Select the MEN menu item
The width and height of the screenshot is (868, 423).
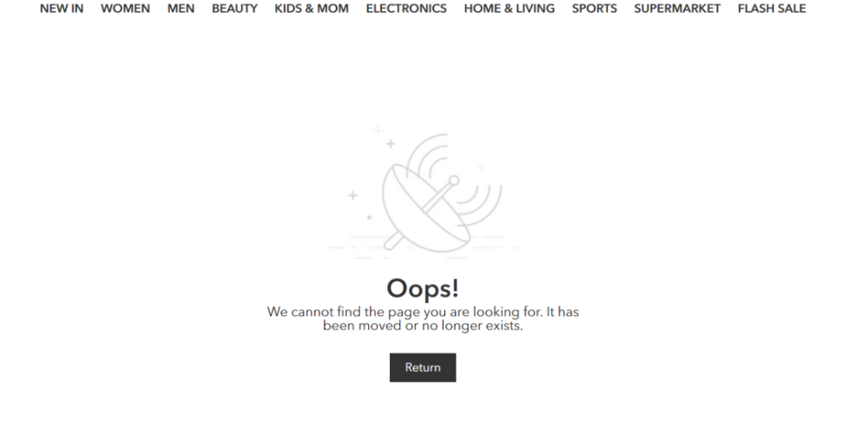(181, 9)
